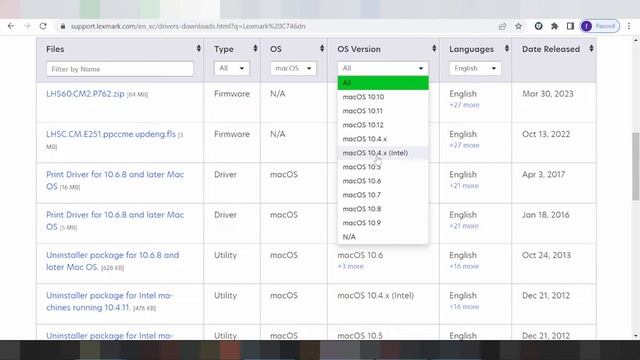This screenshot has width=640, height=360.
Task: Click the browser forward arrow
Action: (x=27, y=26)
